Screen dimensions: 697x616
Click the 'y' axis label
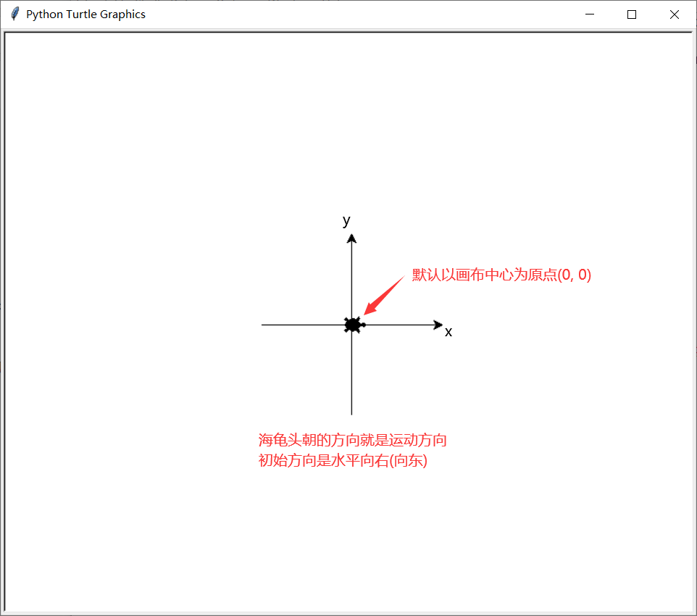[x=346, y=220]
